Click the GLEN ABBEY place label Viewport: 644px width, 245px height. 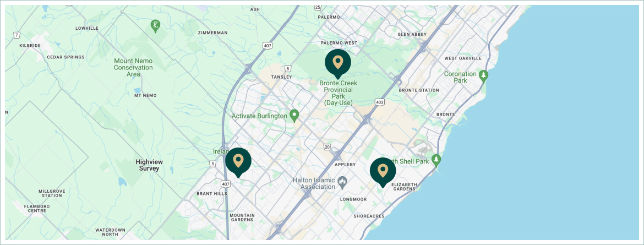(x=412, y=35)
